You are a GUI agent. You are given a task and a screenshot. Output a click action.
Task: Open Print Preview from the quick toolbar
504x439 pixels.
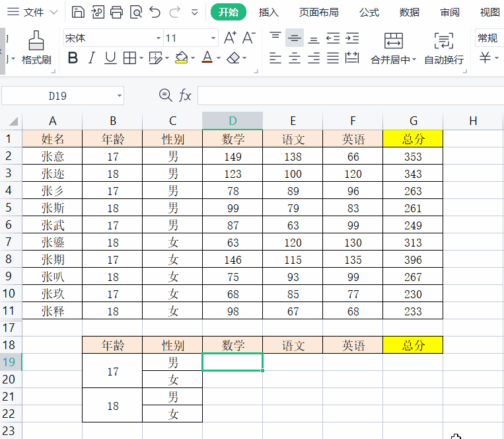[x=135, y=12]
